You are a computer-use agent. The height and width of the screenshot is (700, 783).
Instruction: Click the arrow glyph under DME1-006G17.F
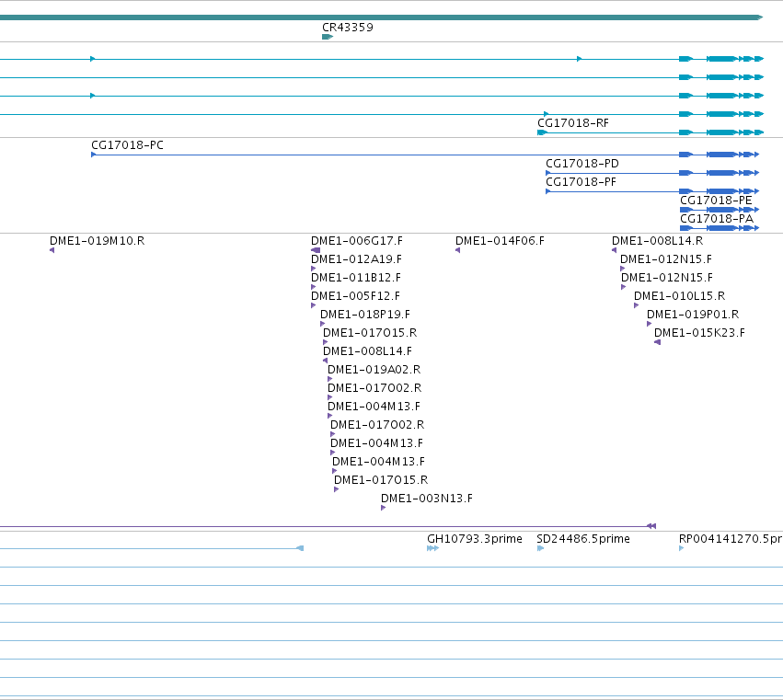tap(316, 250)
